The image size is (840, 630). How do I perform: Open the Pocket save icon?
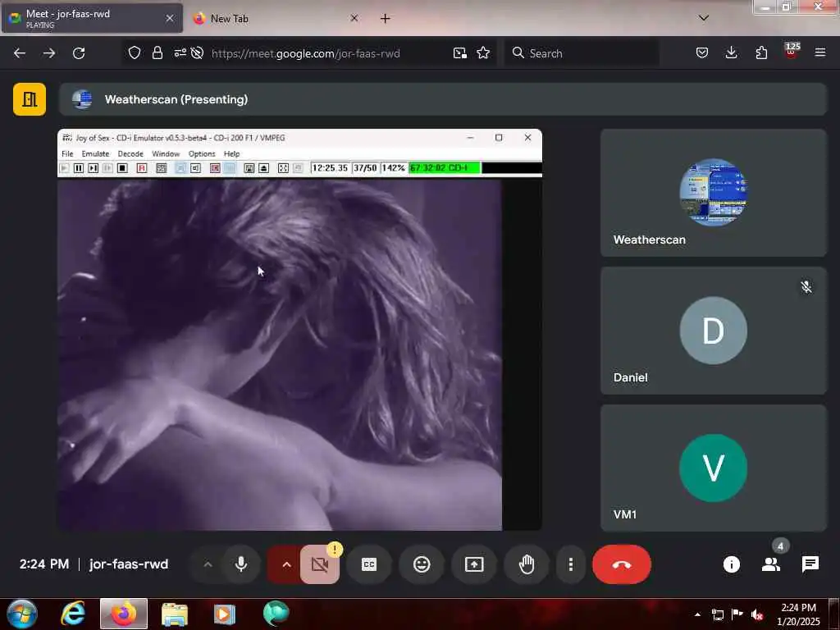click(702, 52)
